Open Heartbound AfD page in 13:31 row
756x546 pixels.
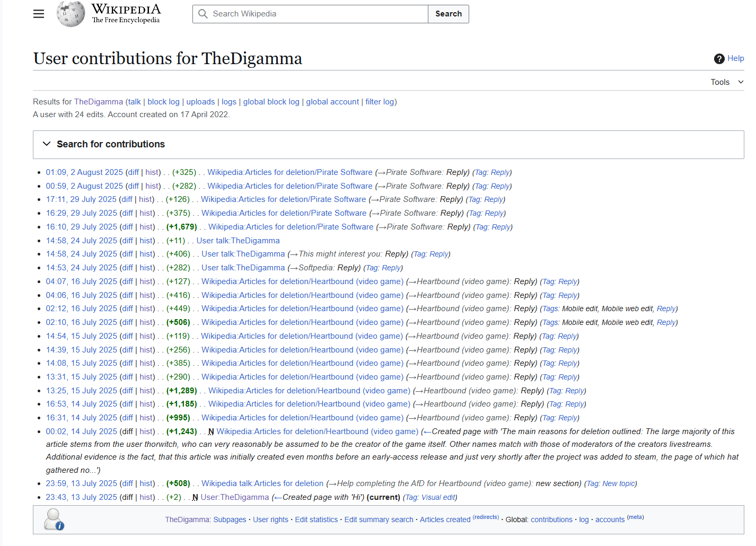(x=302, y=377)
